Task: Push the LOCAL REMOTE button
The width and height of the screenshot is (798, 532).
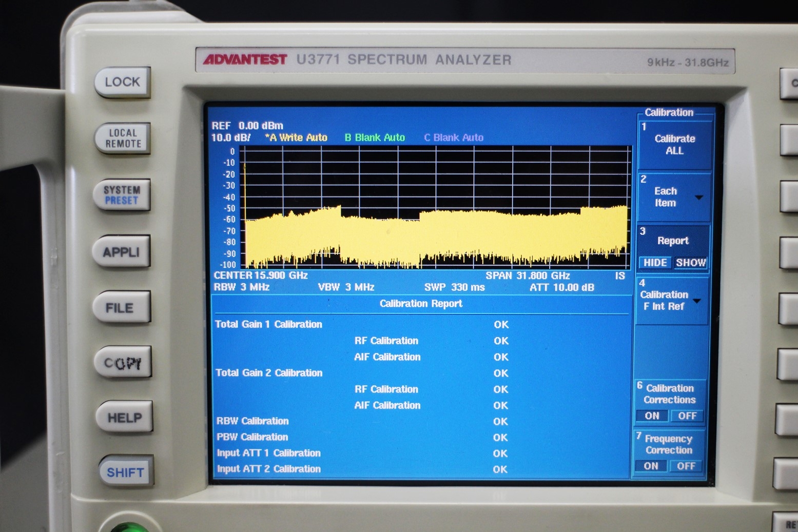Action: point(123,138)
